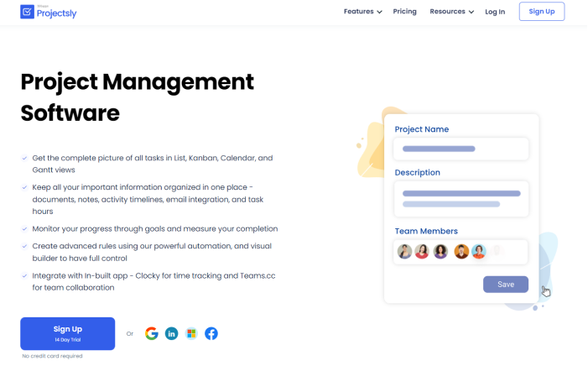Sign up with Google icon
This screenshot has height=366, width=588.
[151, 333]
